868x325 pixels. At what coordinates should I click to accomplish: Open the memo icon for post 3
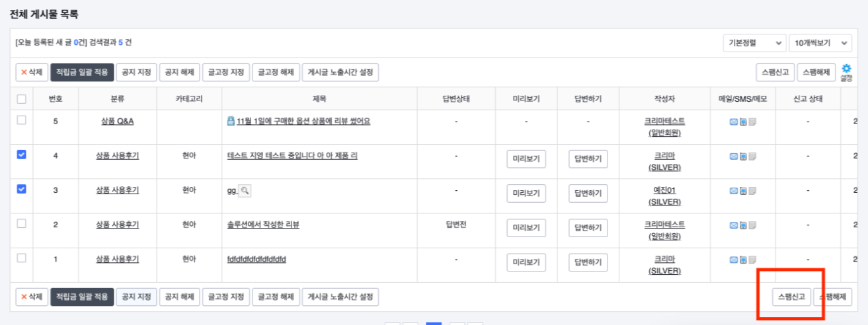[752, 191]
